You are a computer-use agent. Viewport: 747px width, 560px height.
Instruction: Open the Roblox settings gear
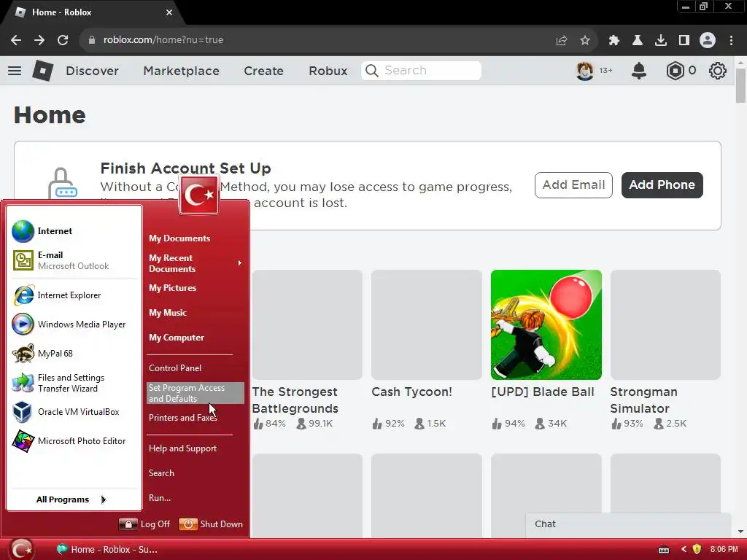(x=718, y=71)
